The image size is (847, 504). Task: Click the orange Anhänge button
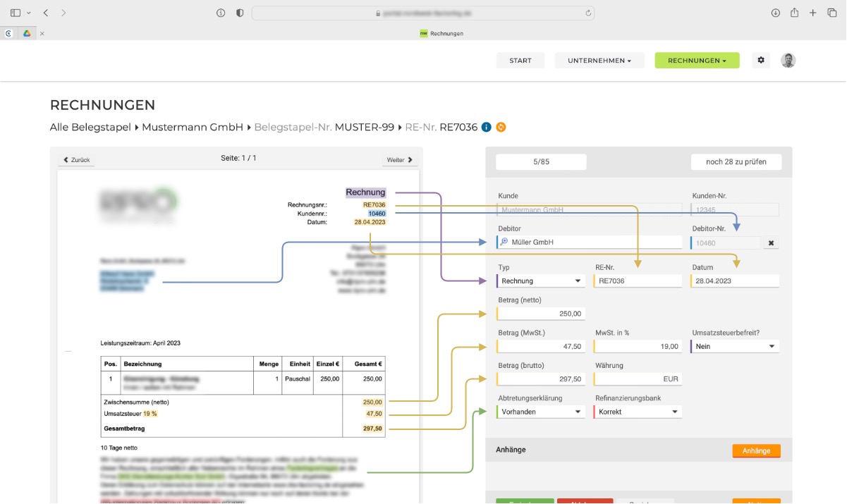pos(756,450)
